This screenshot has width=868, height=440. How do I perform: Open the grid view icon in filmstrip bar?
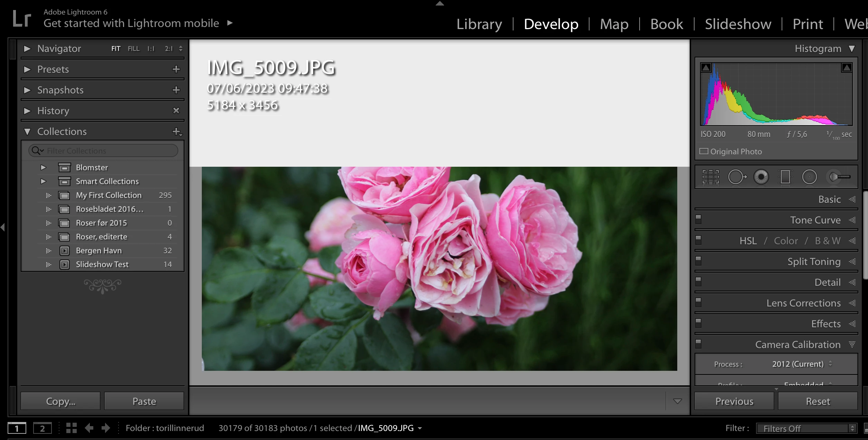click(72, 428)
